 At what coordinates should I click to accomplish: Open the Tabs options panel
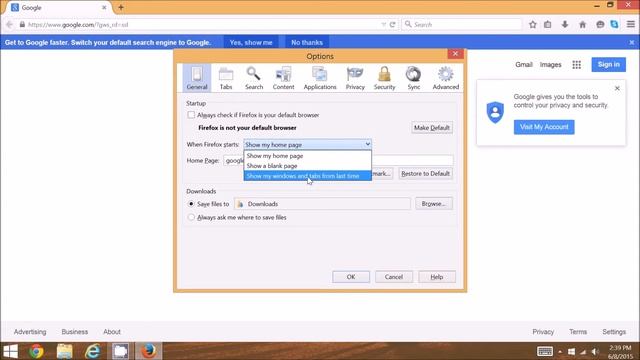click(x=226, y=78)
